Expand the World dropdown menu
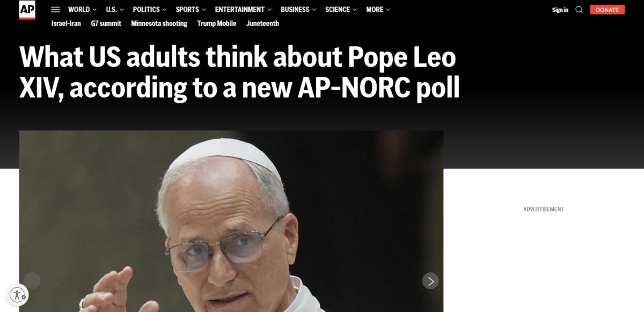The width and height of the screenshot is (644, 312). [82, 10]
